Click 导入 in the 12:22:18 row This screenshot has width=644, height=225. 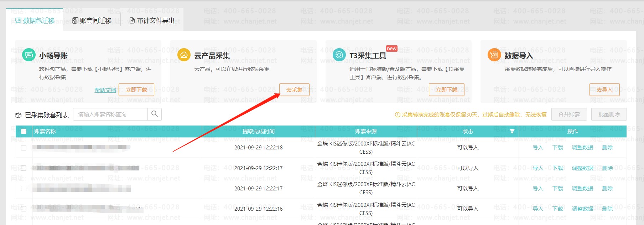pos(538,148)
